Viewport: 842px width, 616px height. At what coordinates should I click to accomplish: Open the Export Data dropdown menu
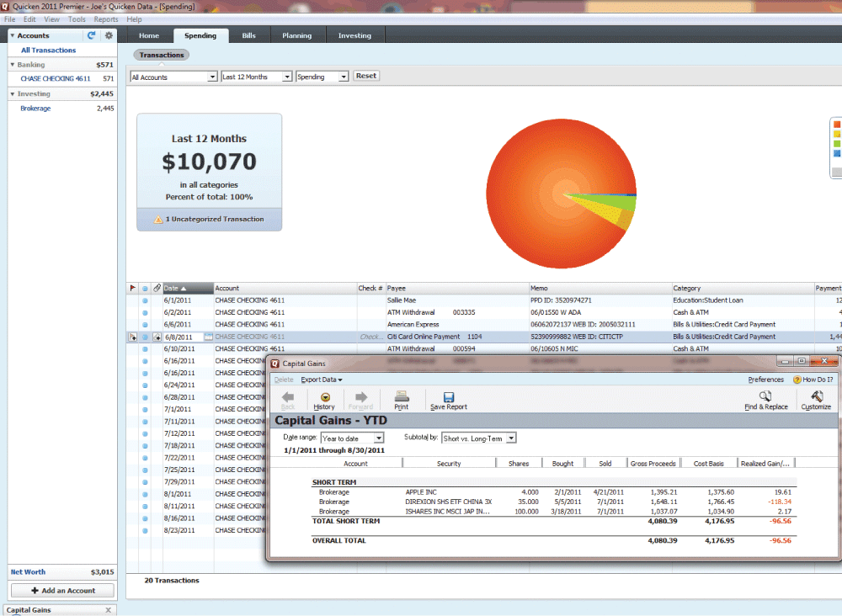(x=321, y=380)
